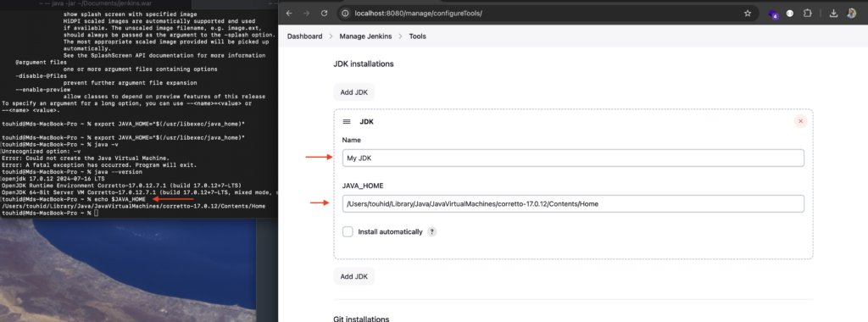This screenshot has height=322, width=868.
Task: Open browser Downloads
Action: pos(835,14)
